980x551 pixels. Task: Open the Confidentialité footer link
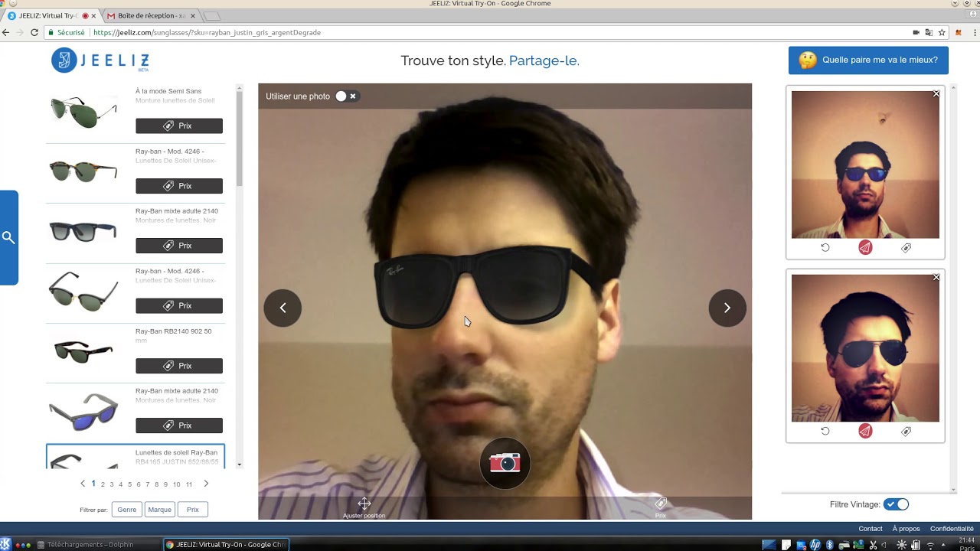tap(952, 529)
